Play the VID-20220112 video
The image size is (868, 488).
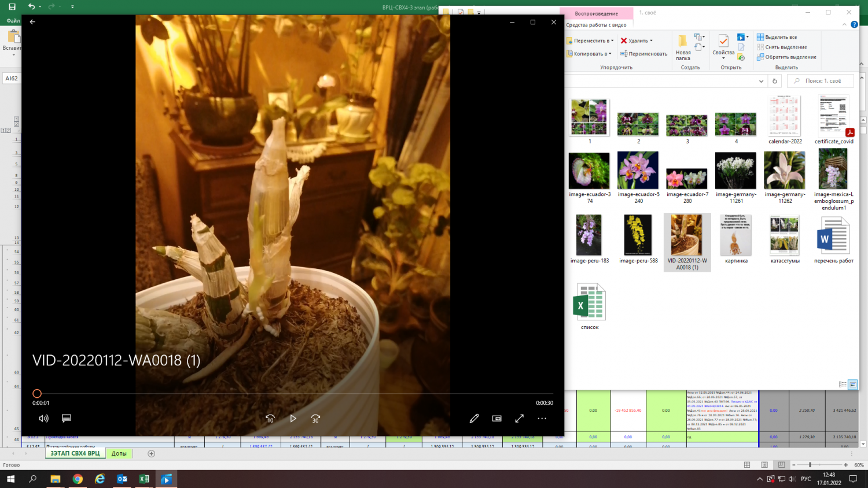(x=293, y=418)
